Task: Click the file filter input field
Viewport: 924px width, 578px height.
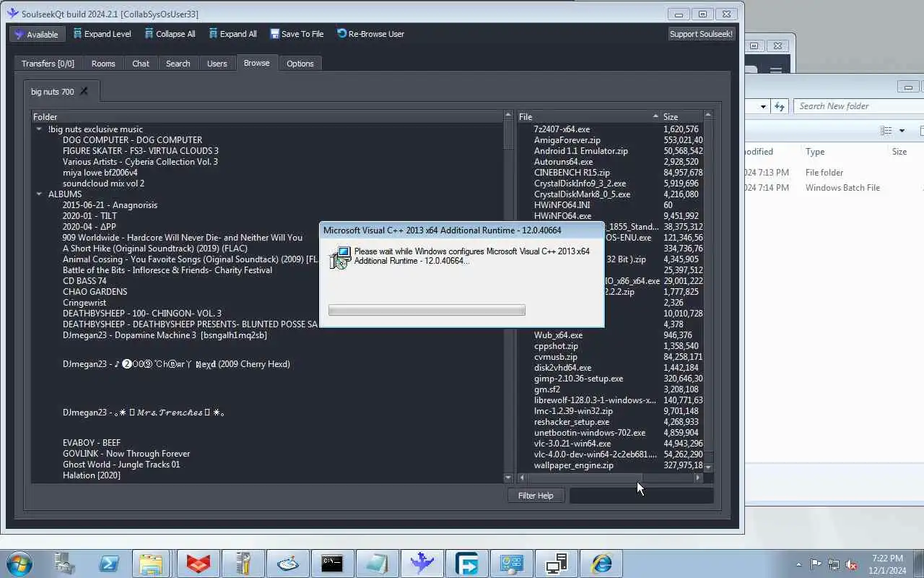Action: pyautogui.click(x=641, y=496)
